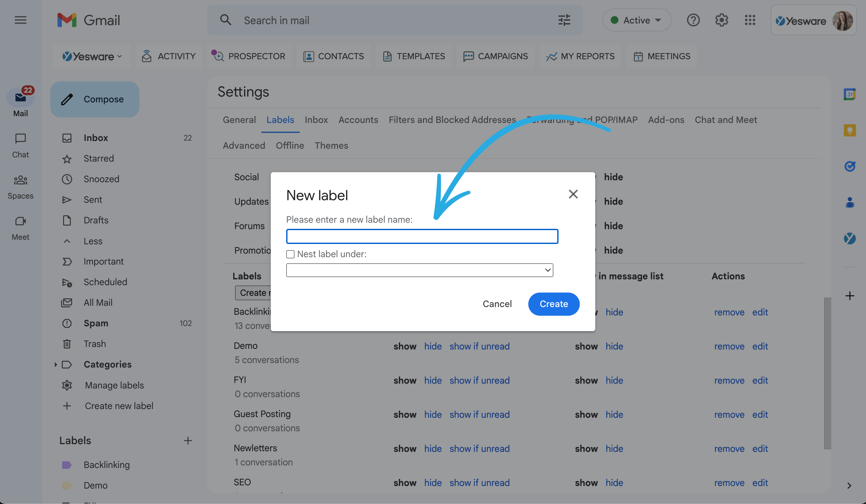Remove the Guest Posting label

click(x=729, y=414)
